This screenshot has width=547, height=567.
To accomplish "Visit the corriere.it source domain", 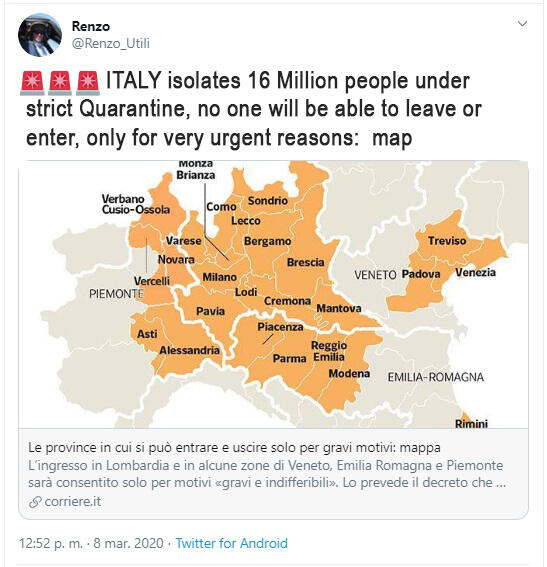I will [x=73, y=502].
